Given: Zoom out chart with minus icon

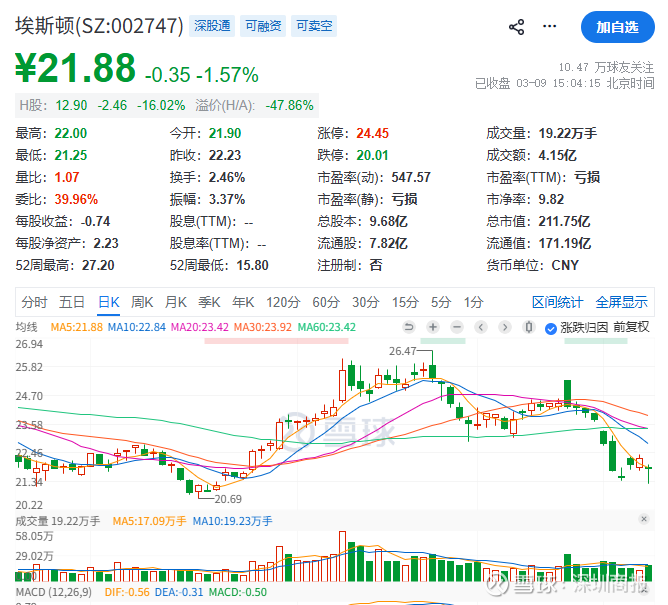Looking at the screenshot, I should click(x=457, y=327).
